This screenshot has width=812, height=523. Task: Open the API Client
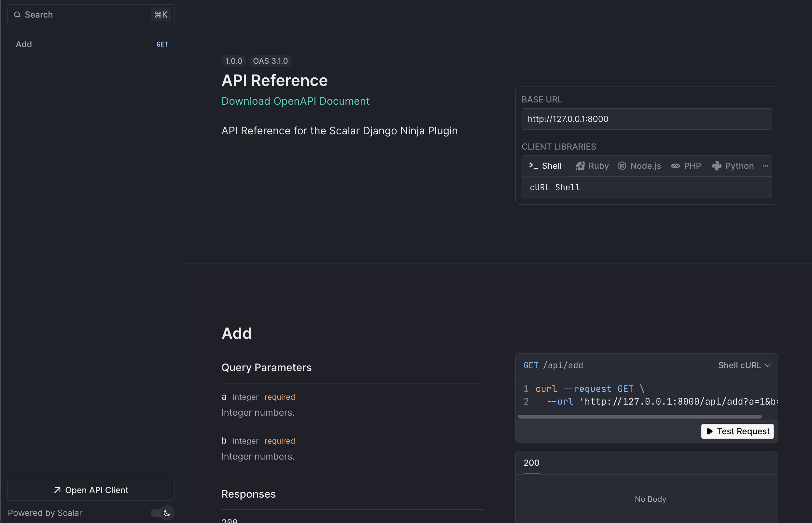pos(91,490)
